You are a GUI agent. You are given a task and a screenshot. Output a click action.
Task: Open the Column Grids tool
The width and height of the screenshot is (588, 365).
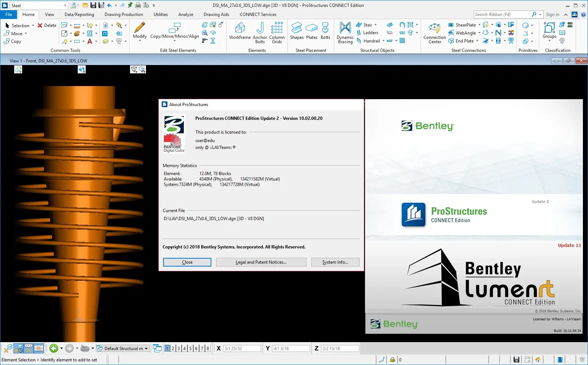coord(277,33)
